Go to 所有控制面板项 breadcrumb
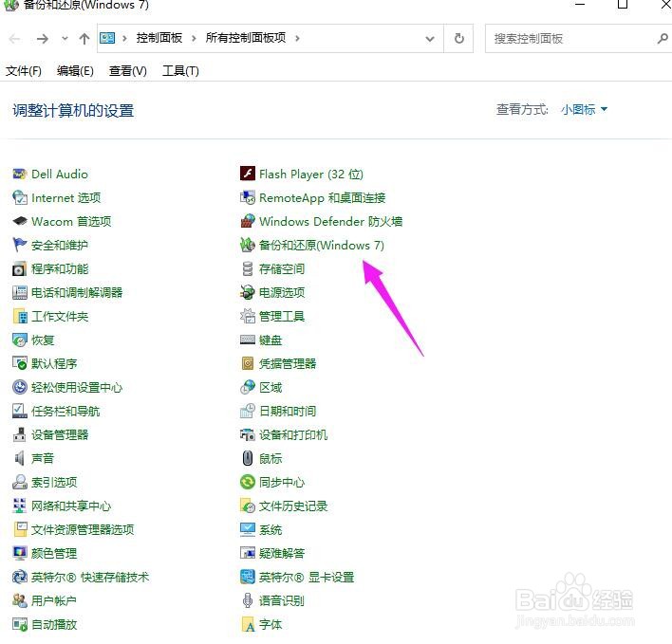The image size is (672, 644). (x=246, y=38)
